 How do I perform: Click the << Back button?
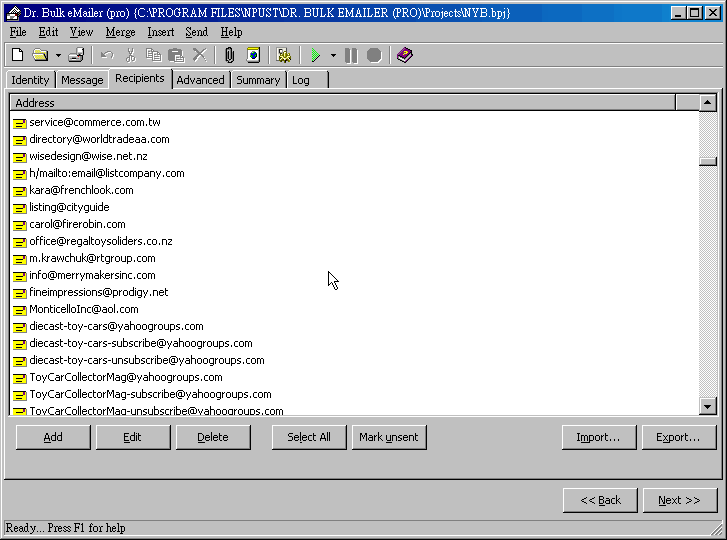click(600, 500)
